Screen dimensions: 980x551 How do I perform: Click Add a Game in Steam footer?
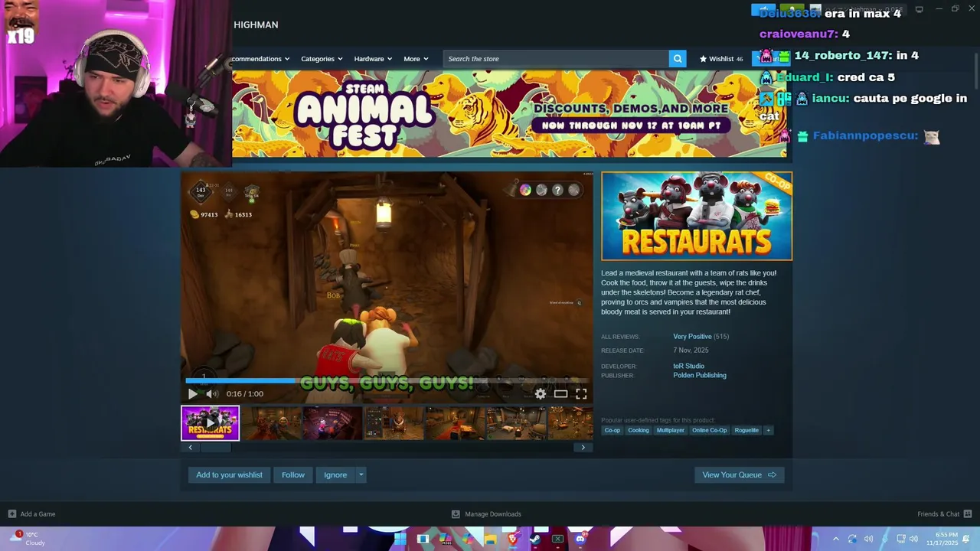[x=31, y=514]
